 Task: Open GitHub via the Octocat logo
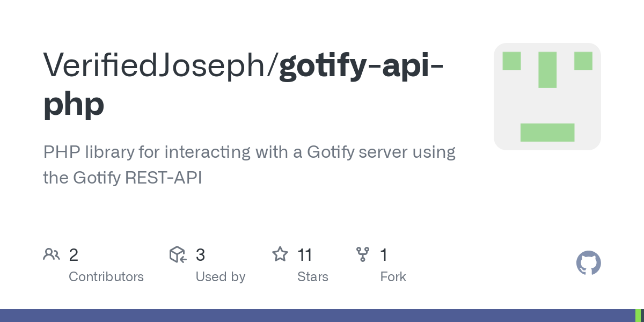click(588, 263)
